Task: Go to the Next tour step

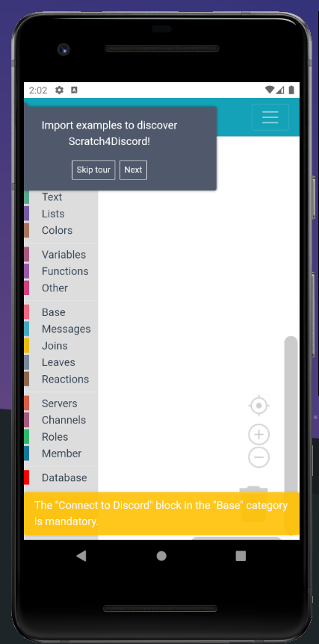Action: coord(133,170)
